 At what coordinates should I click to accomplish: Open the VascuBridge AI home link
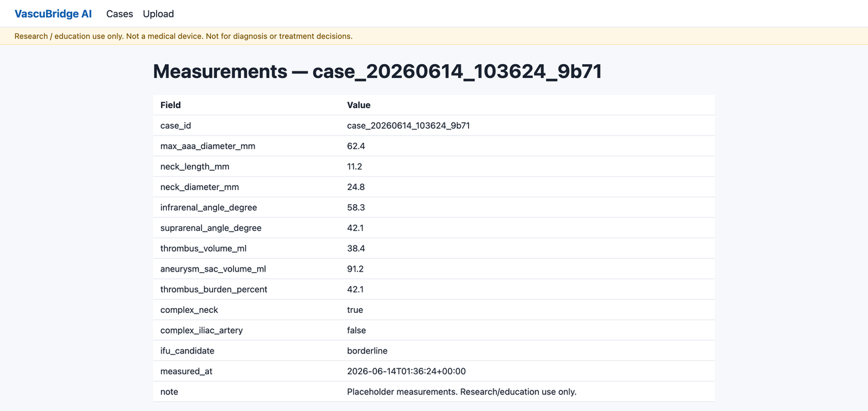click(53, 13)
